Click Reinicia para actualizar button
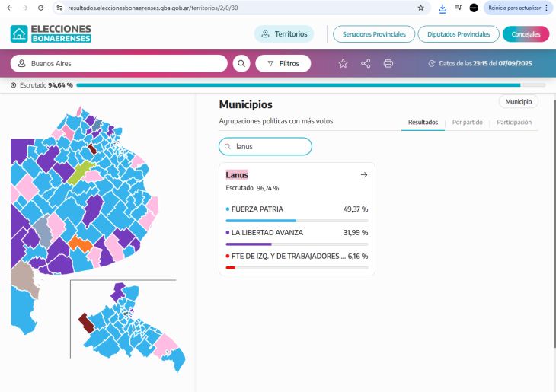 pos(514,8)
